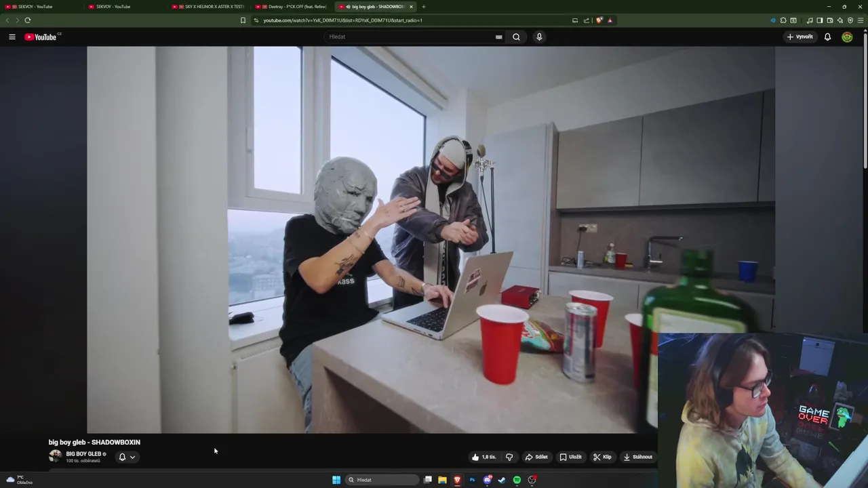Go back with browser back arrow
The height and width of the screenshot is (488, 868).
coord(7,20)
